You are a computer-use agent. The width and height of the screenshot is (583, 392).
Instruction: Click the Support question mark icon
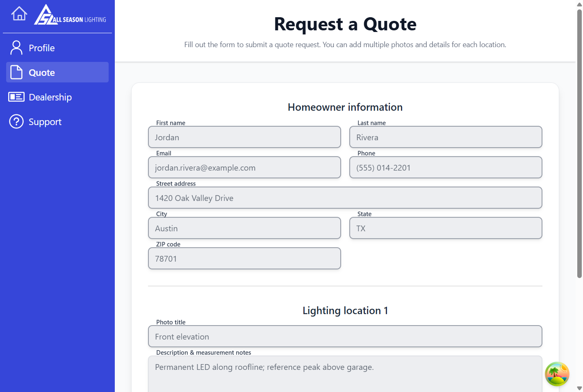[16, 121]
